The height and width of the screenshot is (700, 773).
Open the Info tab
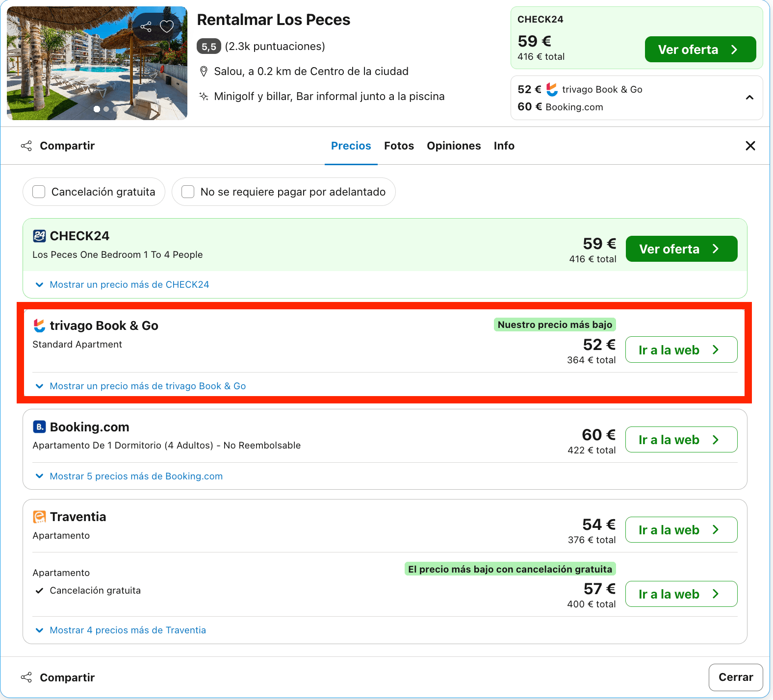[x=504, y=146]
